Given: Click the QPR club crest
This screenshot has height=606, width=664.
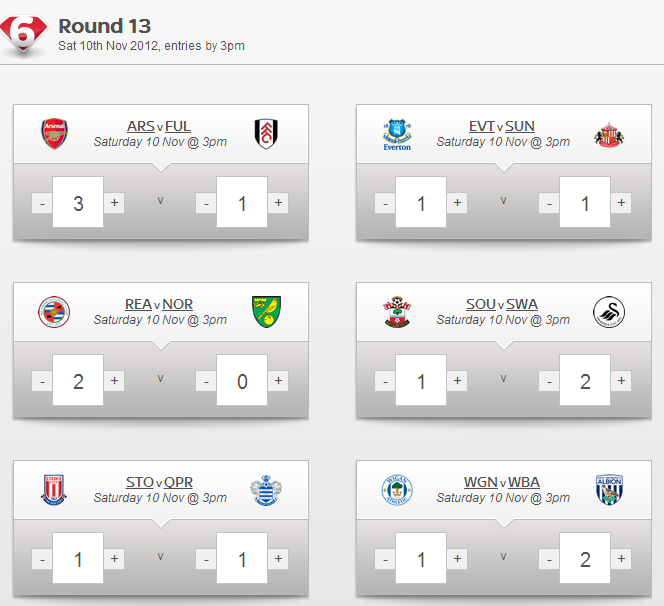Looking at the screenshot, I should pyautogui.click(x=267, y=489).
